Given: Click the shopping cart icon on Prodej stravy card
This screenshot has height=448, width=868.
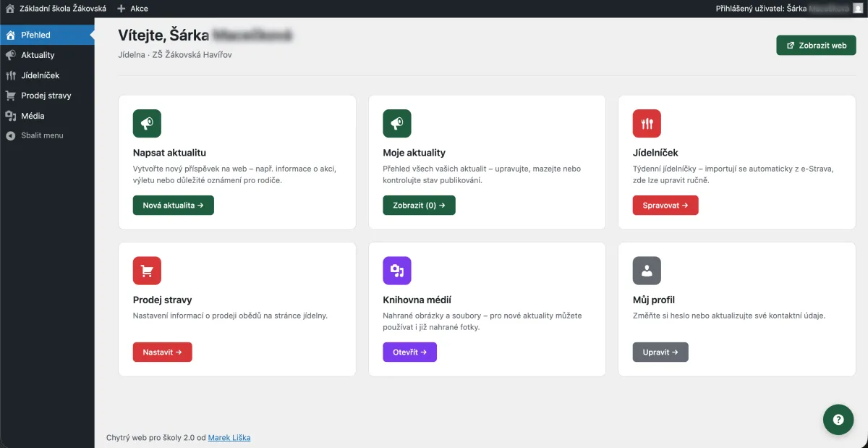Looking at the screenshot, I should pos(147,271).
